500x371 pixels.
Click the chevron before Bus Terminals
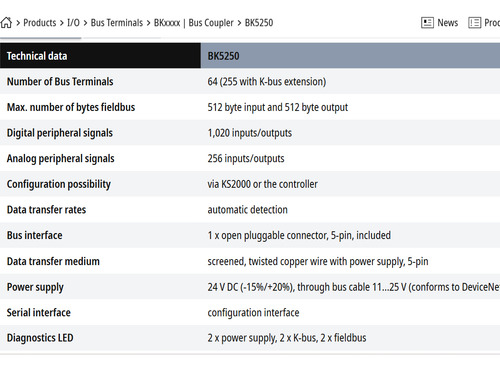click(85, 23)
